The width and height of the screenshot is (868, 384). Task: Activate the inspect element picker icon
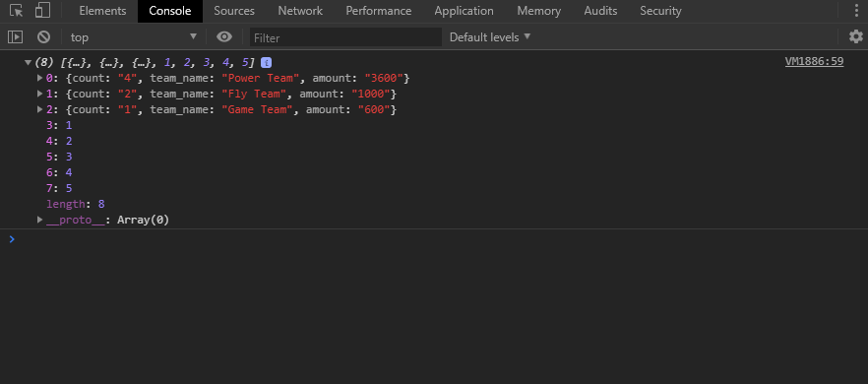pyautogui.click(x=16, y=11)
